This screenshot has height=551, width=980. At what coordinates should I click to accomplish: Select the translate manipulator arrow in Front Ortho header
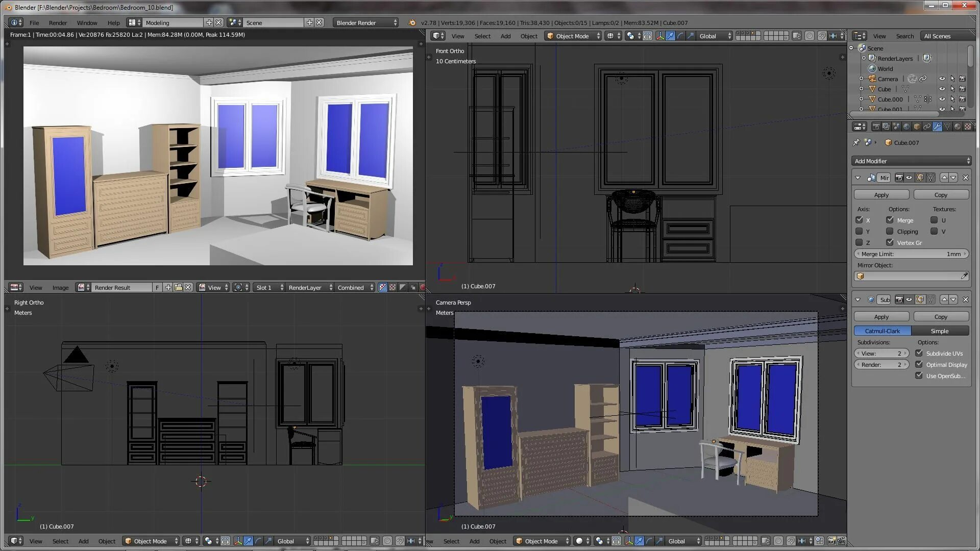pyautogui.click(x=670, y=36)
